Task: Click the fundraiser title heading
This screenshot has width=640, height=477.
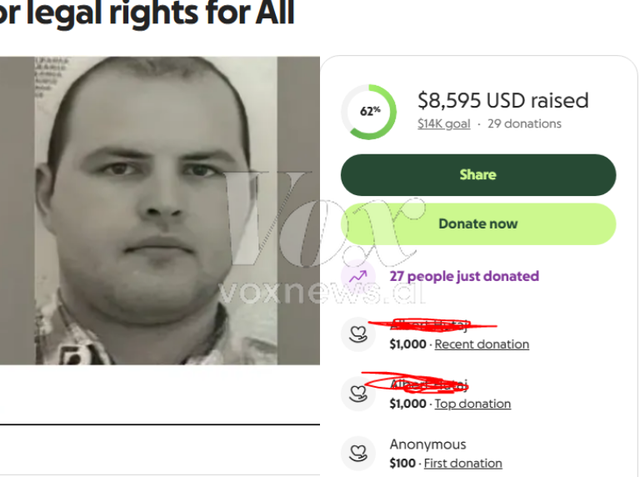Action: (147, 13)
